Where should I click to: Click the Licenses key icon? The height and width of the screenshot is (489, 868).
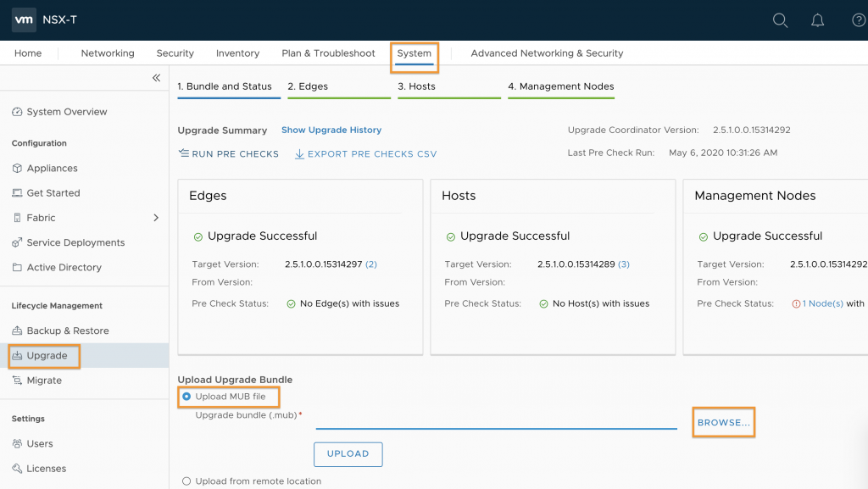click(x=17, y=469)
